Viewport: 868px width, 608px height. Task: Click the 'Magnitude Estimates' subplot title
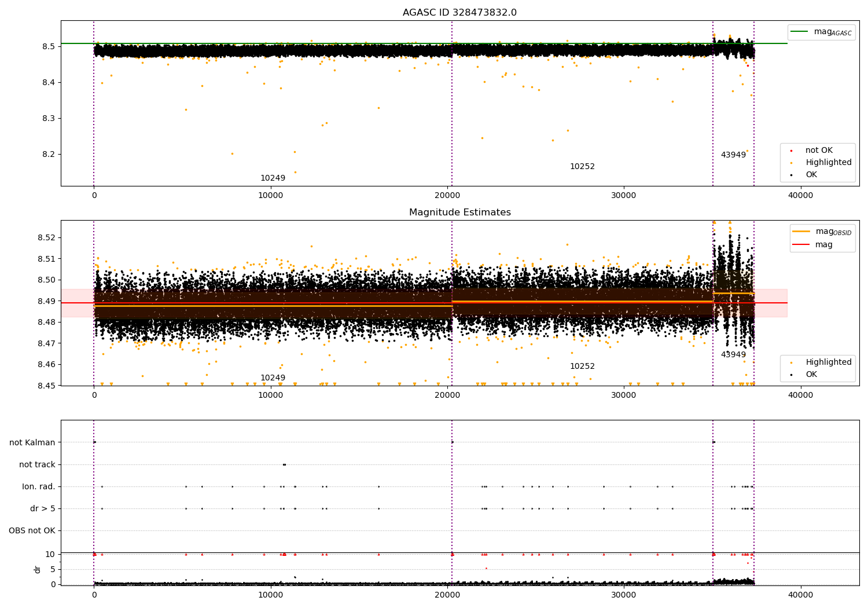[x=459, y=213]
